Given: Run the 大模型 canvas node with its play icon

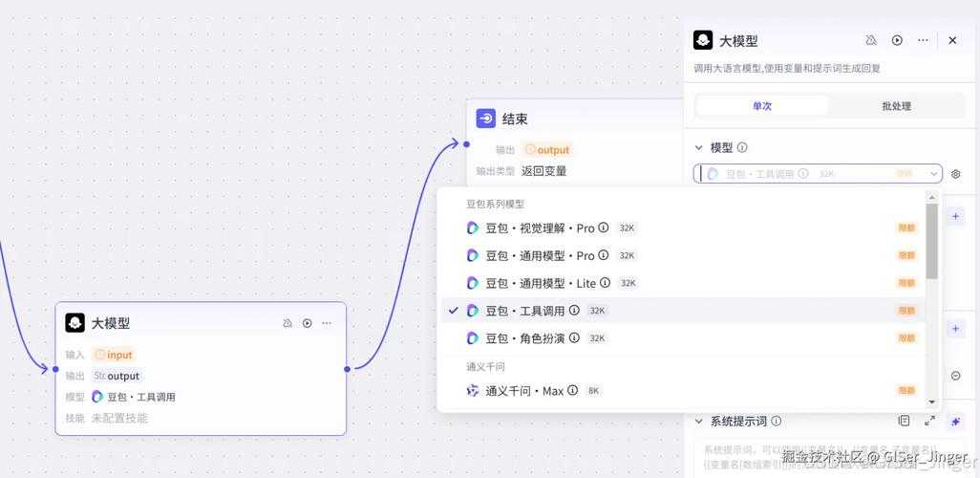Looking at the screenshot, I should (x=307, y=323).
